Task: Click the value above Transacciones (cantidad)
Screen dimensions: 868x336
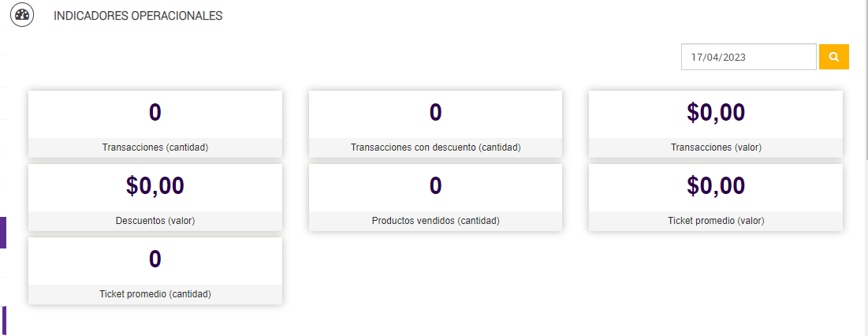Action: (x=155, y=113)
